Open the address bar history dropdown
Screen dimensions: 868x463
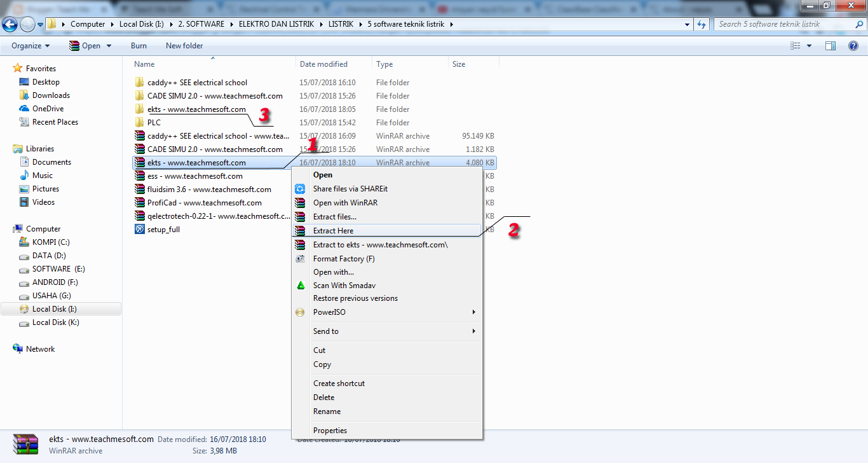coord(688,24)
